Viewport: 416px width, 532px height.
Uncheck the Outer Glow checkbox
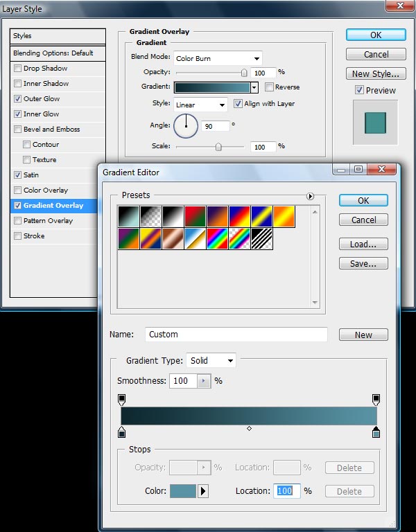click(17, 99)
